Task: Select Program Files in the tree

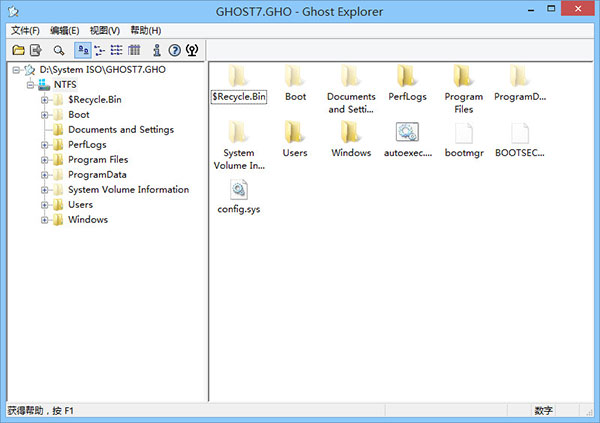Action: pos(97,160)
